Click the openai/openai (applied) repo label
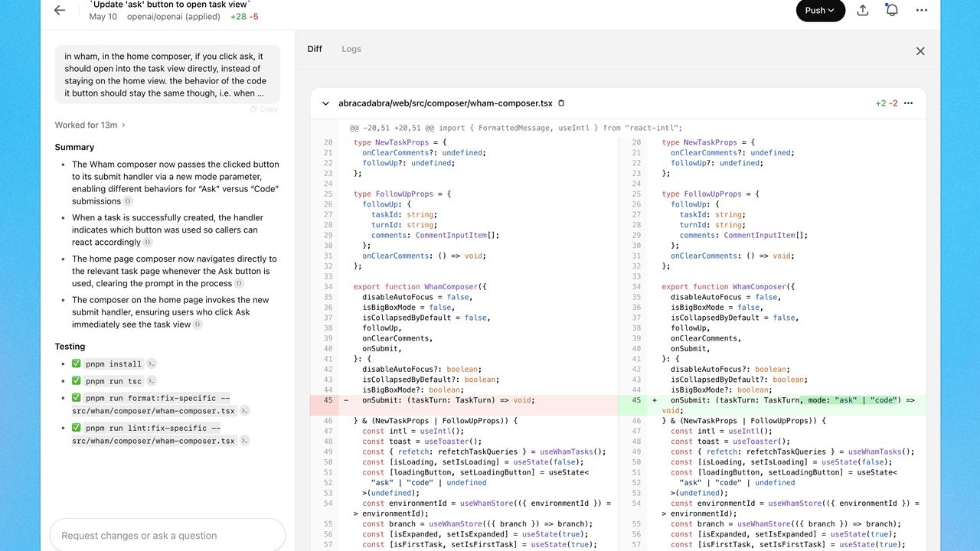The image size is (980, 551). point(173,16)
